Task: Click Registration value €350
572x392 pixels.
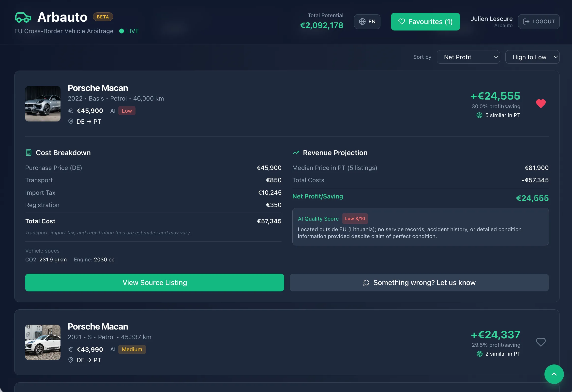Action: pos(273,205)
